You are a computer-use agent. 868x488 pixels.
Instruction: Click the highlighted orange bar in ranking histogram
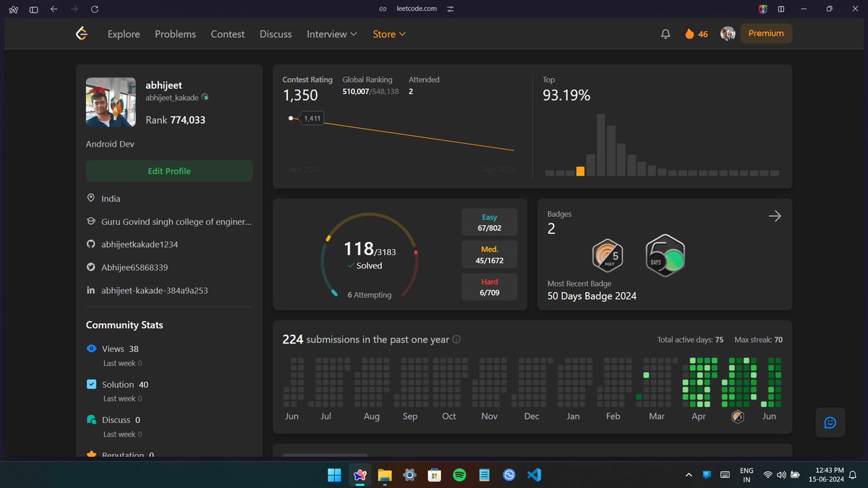tap(580, 171)
